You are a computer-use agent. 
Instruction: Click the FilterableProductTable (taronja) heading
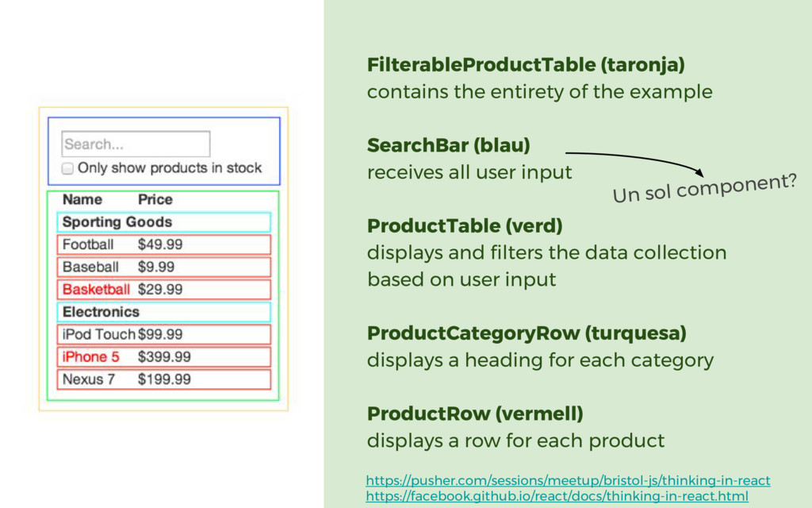[x=527, y=65]
